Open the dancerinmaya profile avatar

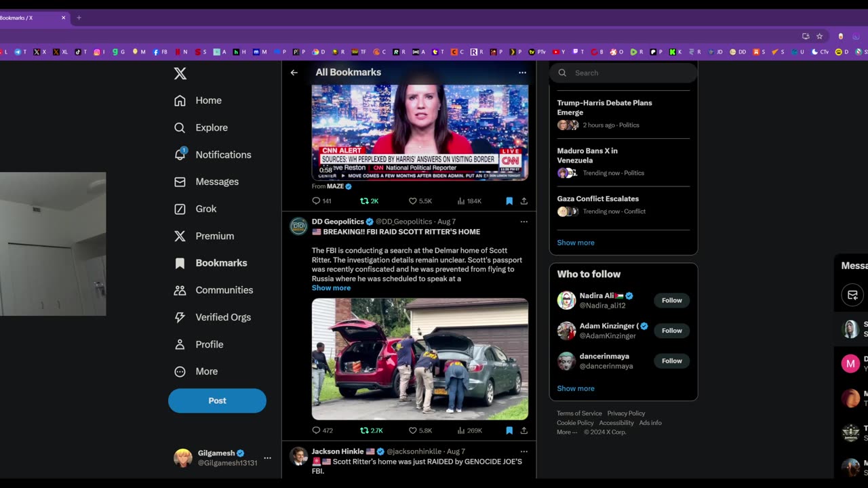566,361
